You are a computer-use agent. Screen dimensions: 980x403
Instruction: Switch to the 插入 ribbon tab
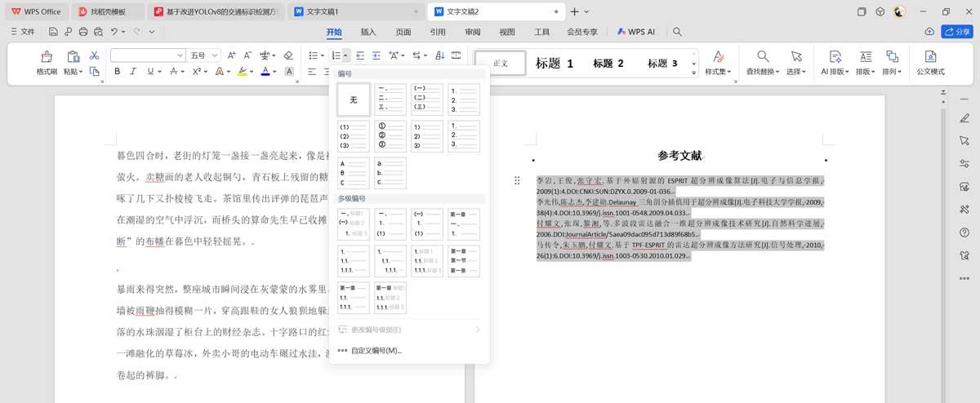click(x=368, y=32)
